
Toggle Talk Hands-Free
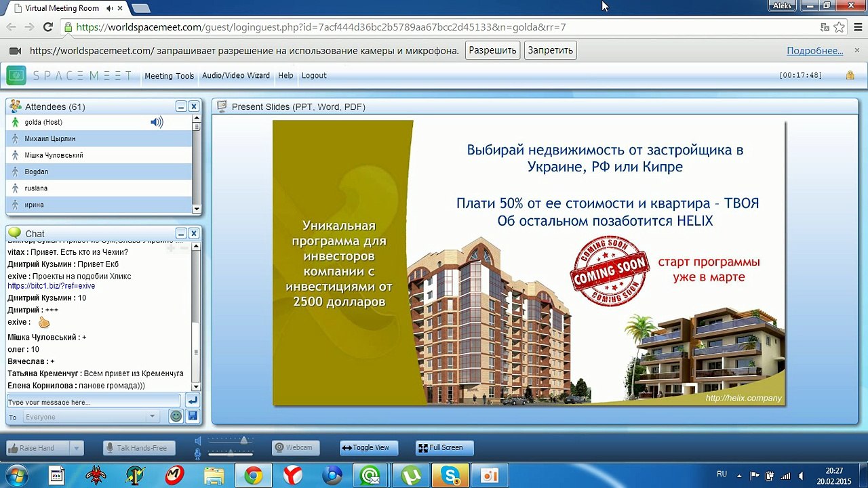click(139, 448)
